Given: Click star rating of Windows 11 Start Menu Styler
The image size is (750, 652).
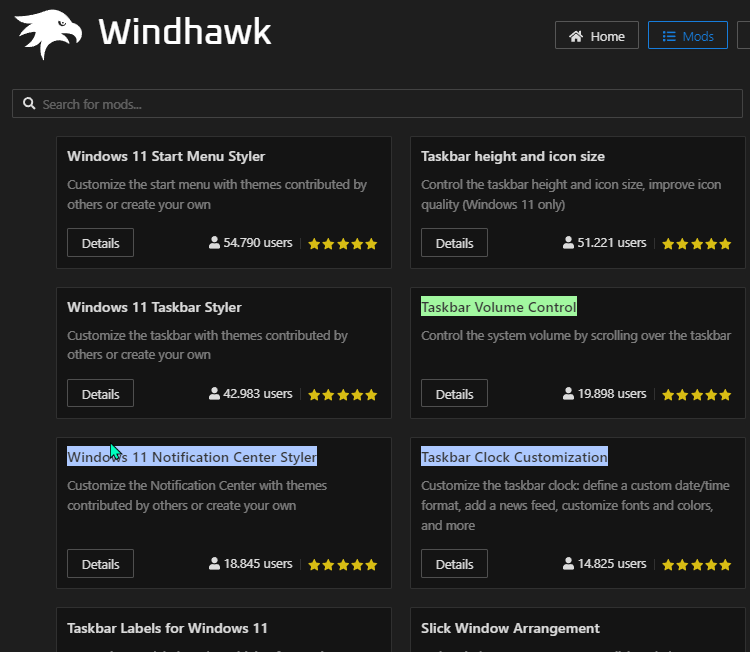Looking at the screenshot, I should (342, 244).
